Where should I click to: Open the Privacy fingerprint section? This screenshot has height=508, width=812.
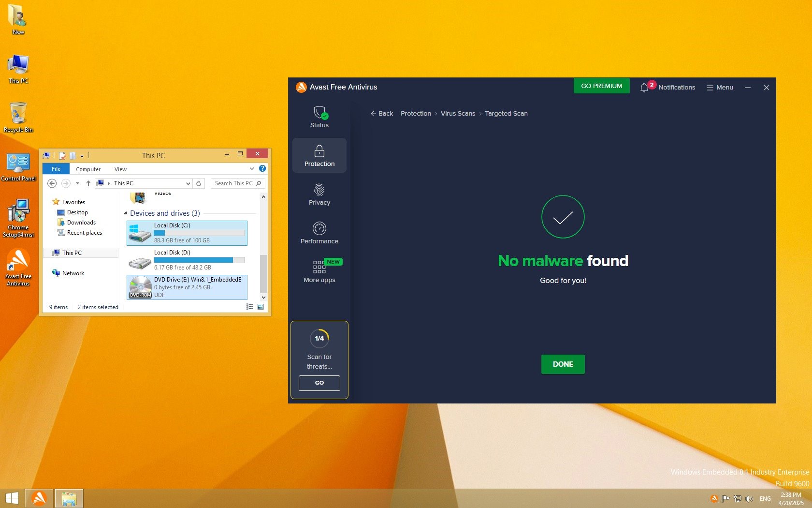tap(319, 194)
